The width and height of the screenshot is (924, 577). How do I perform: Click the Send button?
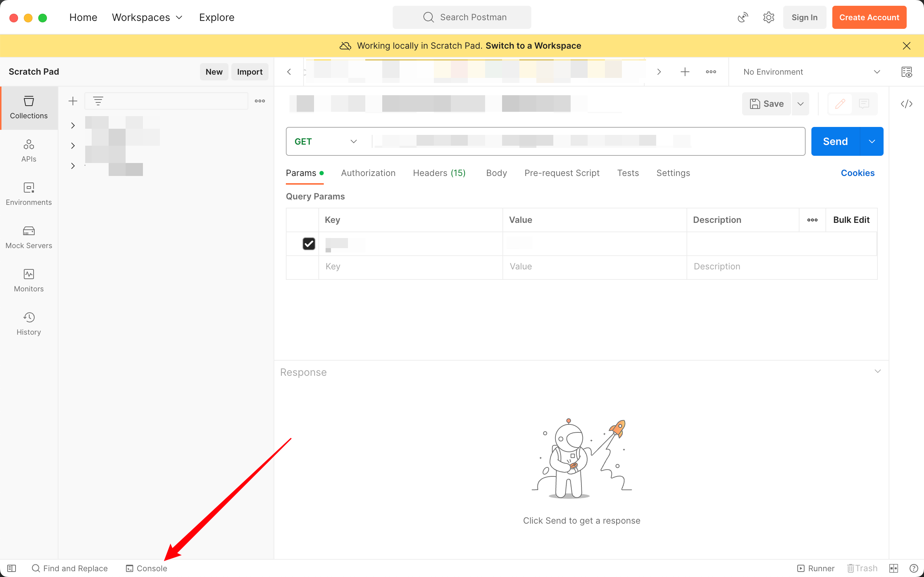pos(835,142)
